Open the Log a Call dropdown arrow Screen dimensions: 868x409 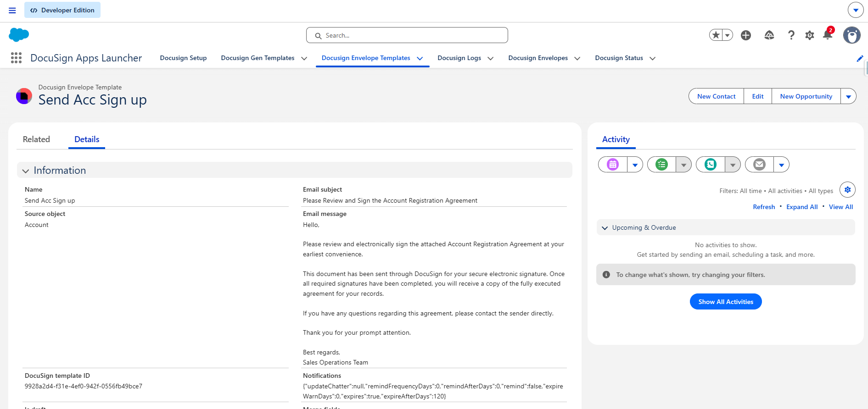(733, 164)
